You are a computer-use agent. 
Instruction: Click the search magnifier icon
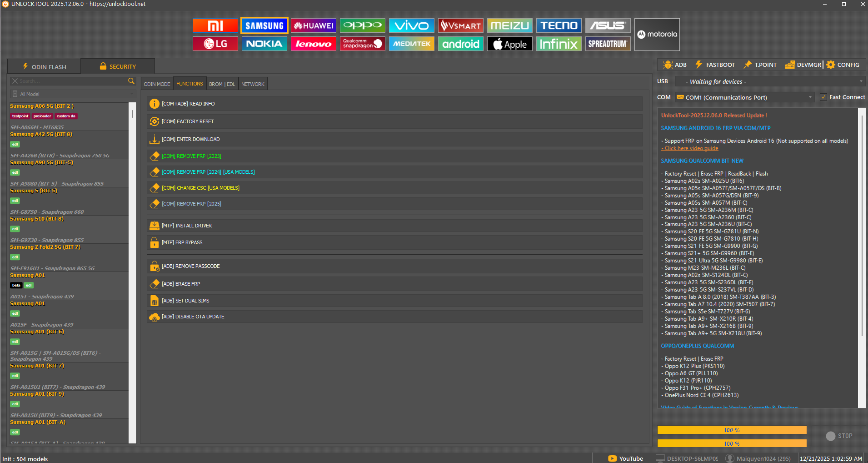click(131, 81)
